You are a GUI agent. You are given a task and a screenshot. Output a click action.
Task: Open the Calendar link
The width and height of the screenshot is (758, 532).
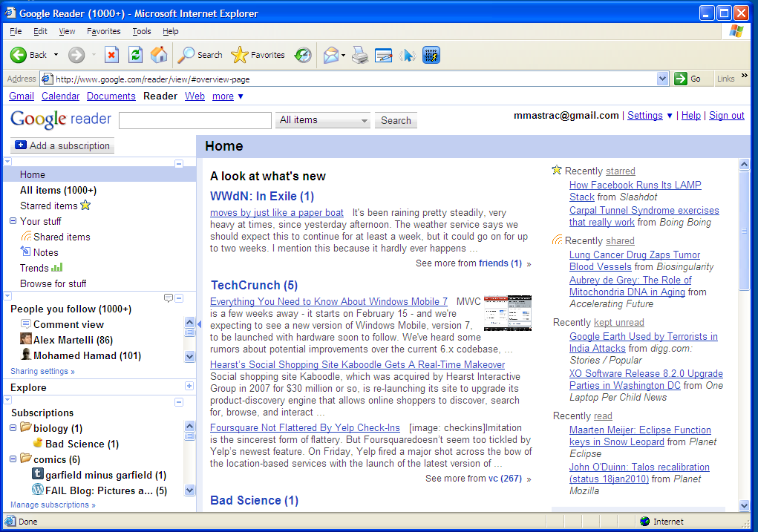click(x=60, y=96)
